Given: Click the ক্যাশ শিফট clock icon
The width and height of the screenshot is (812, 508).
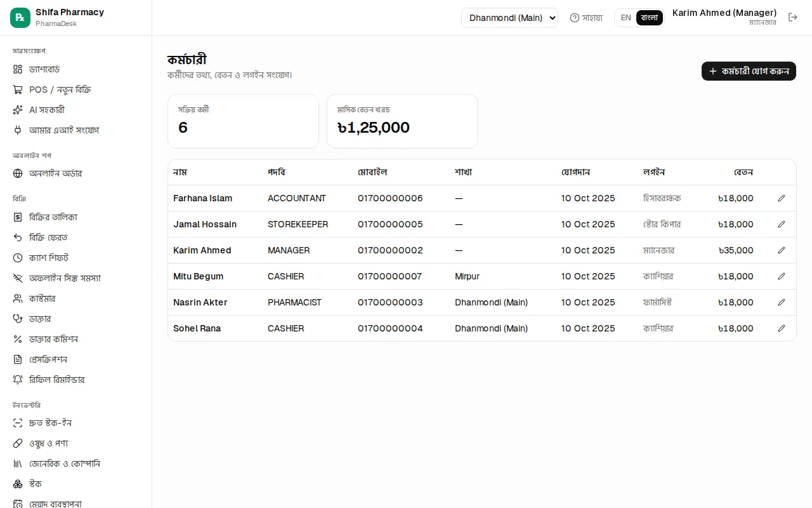Looking at the screenshot, I should point(18,258).
